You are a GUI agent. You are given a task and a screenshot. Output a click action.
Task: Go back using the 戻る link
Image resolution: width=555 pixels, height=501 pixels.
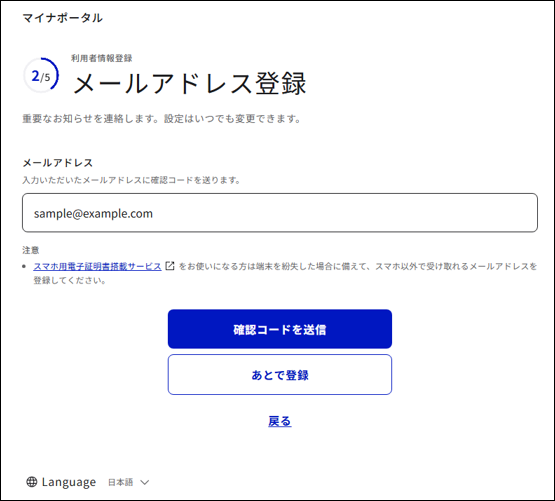(x=280, y=421)
